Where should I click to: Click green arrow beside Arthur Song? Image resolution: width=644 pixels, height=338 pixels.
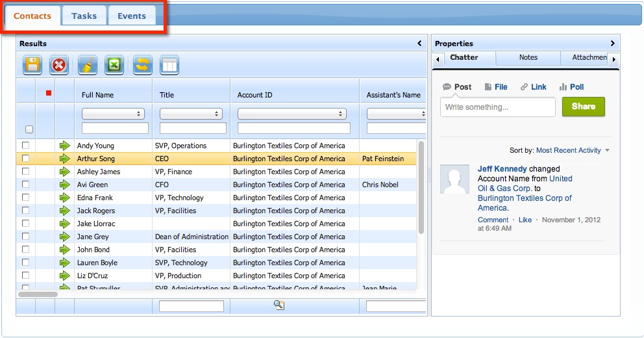point(64,159)
